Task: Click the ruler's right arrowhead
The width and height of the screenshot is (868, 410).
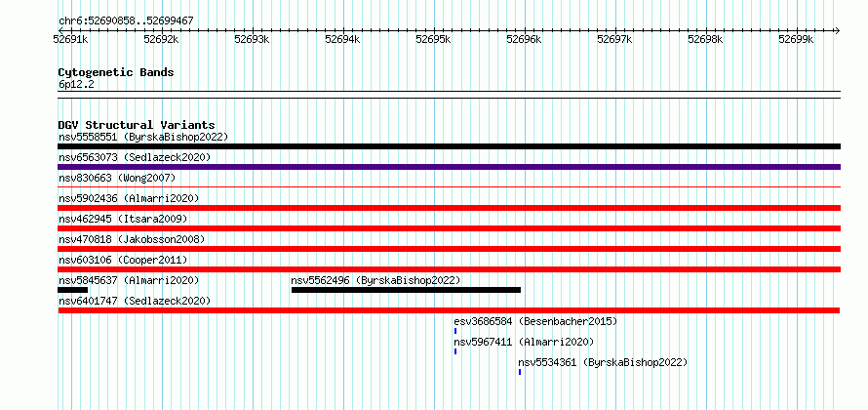Action: click(x=837, y=30)
